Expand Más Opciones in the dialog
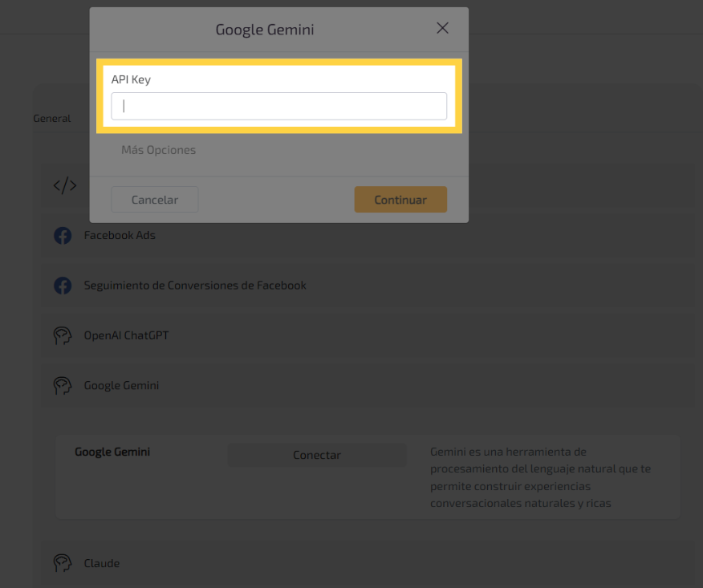 coord(158,150)
